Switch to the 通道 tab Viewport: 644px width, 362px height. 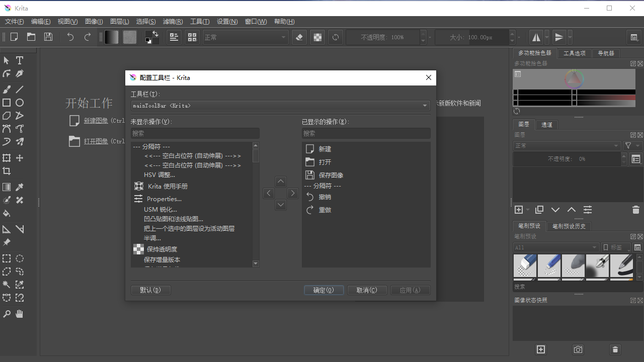(x=546, y=124)
